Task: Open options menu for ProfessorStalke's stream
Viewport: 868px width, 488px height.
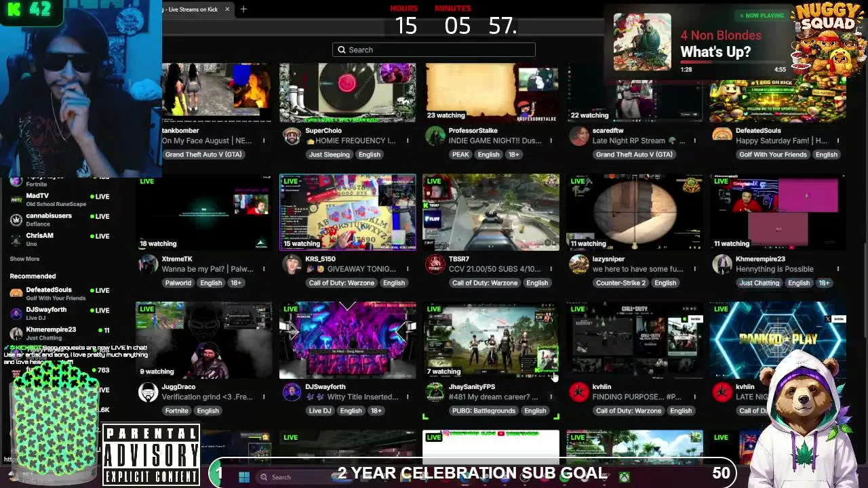Action: click(x=551, y=141)
